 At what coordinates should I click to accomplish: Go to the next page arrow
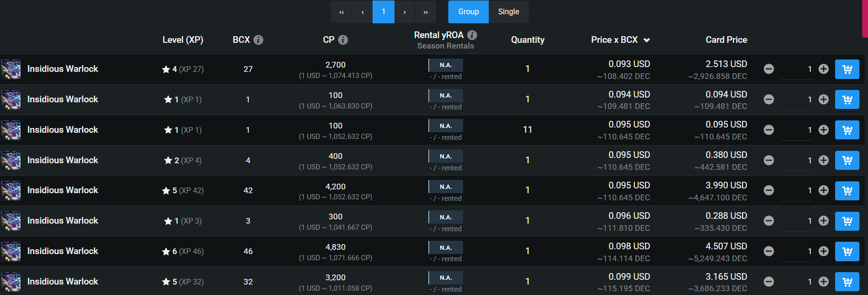pos(404,12)
